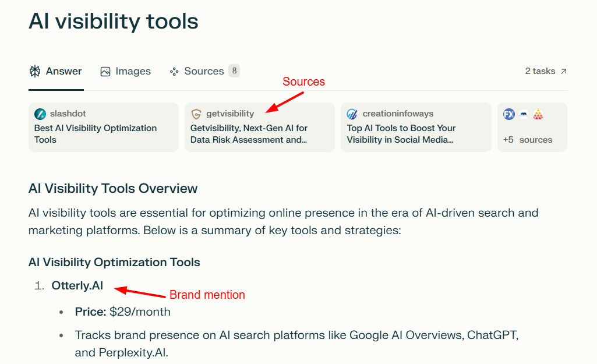Click the picture icon beside Images

[x=105, y=72]
